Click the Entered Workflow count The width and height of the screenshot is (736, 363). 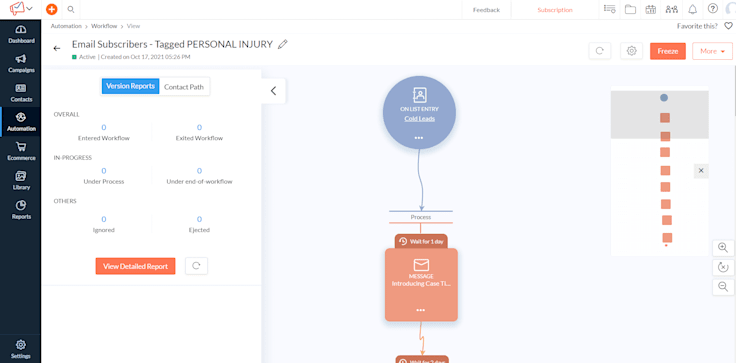coord(104,127)
